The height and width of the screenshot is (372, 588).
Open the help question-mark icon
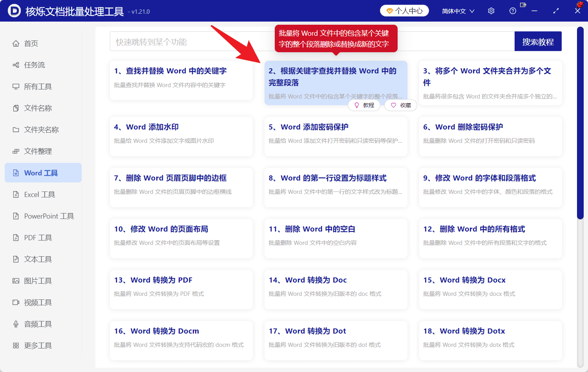click(x=513, y=11)
